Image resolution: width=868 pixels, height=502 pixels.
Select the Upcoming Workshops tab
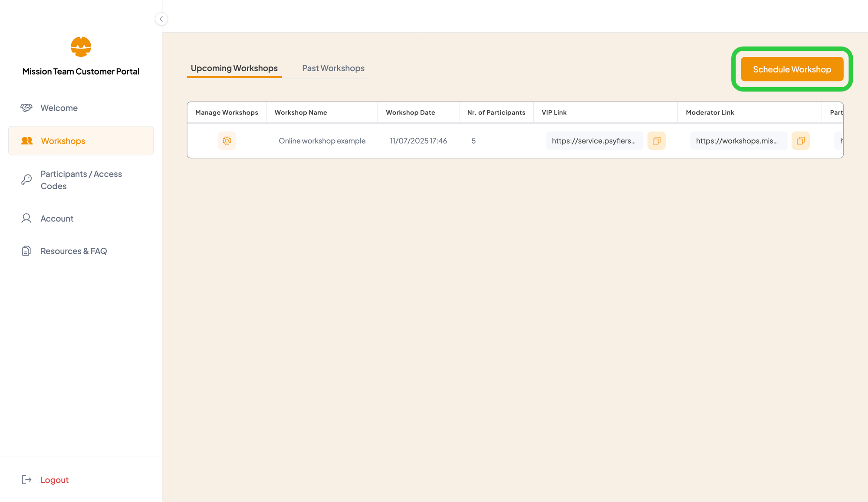234,68
